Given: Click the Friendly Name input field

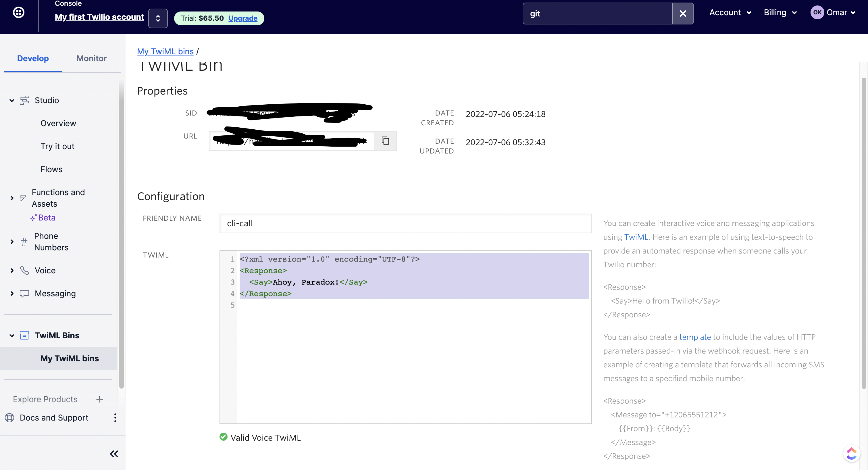Looking at the screenshot, I should [405, 223].
